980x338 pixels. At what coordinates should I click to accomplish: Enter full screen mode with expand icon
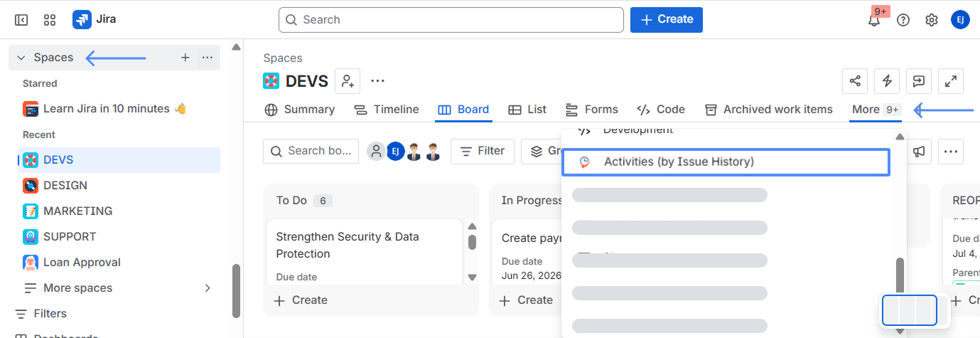951,81
